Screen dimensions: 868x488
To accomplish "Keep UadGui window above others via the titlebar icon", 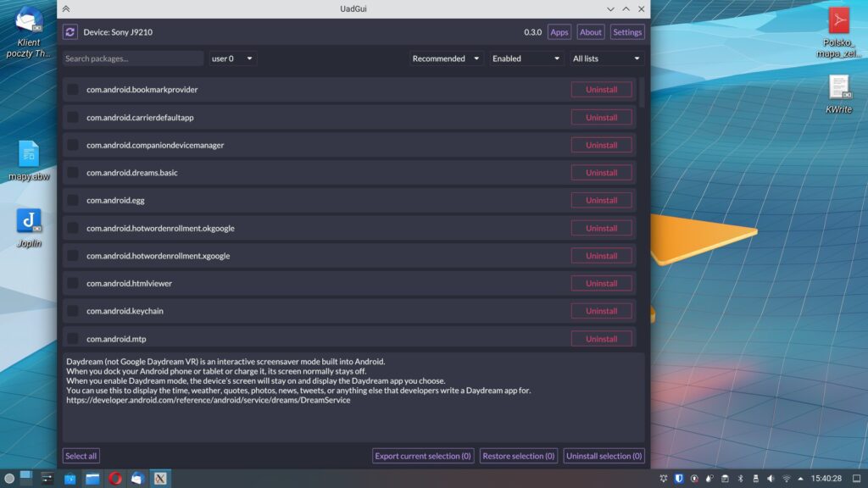I will tap(66, 8).
